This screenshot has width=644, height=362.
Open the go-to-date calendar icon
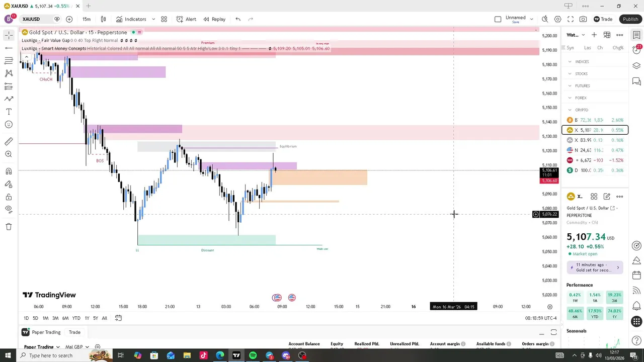tap(118, 318)
